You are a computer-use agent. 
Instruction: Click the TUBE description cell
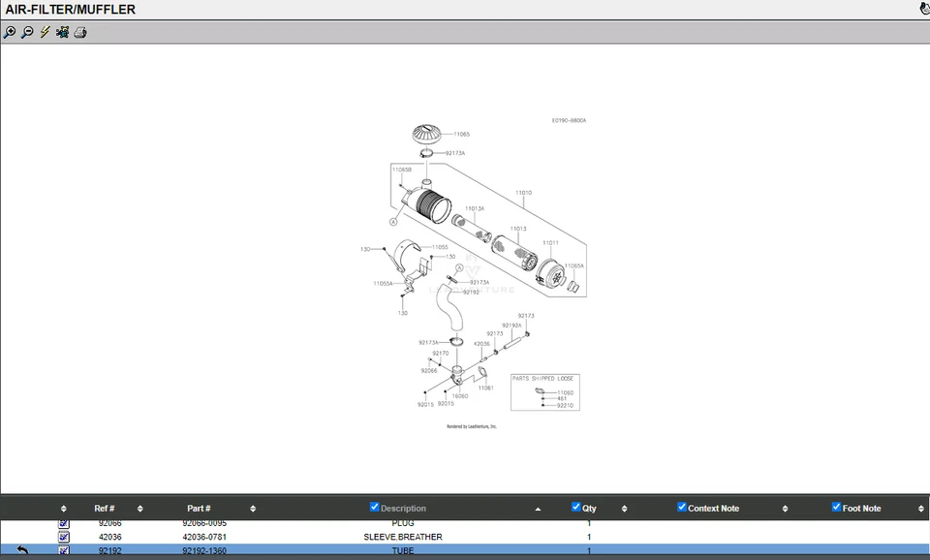403,550
